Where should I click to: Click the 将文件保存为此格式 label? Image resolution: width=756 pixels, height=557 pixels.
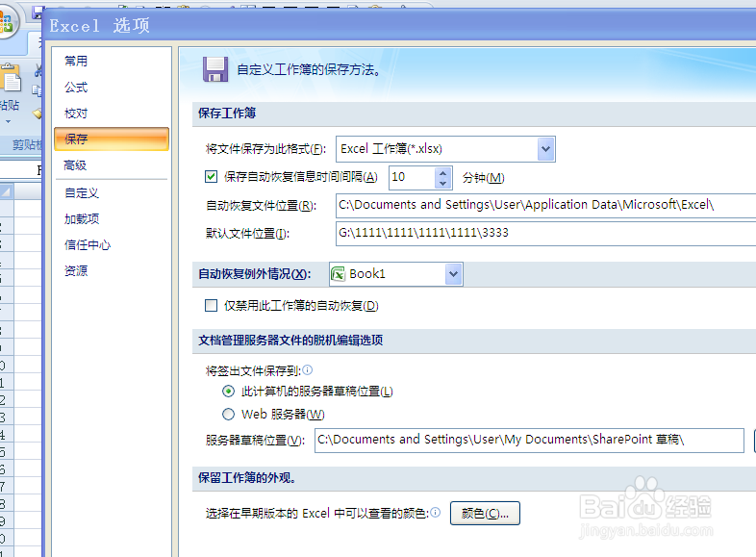tap(266, 149)
